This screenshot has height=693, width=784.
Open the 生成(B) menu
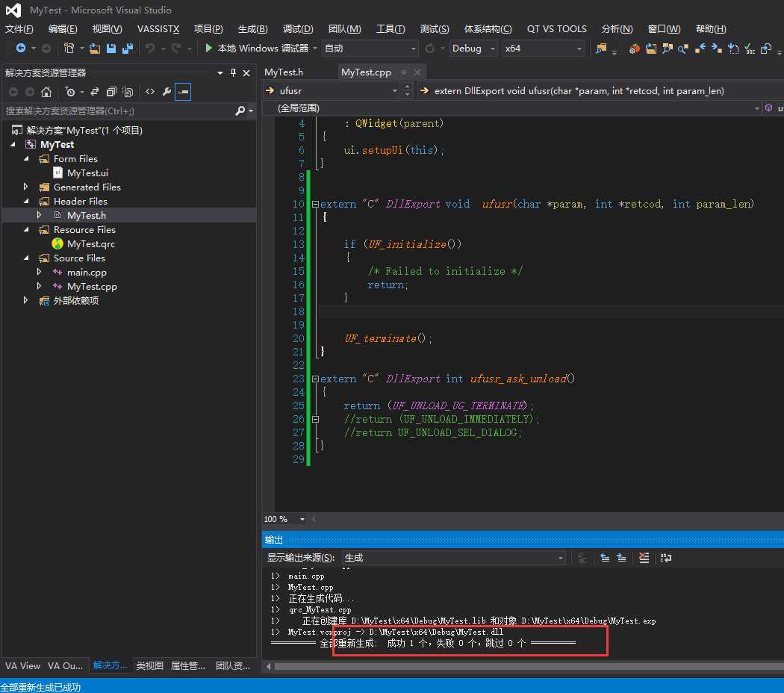[252, 29]
